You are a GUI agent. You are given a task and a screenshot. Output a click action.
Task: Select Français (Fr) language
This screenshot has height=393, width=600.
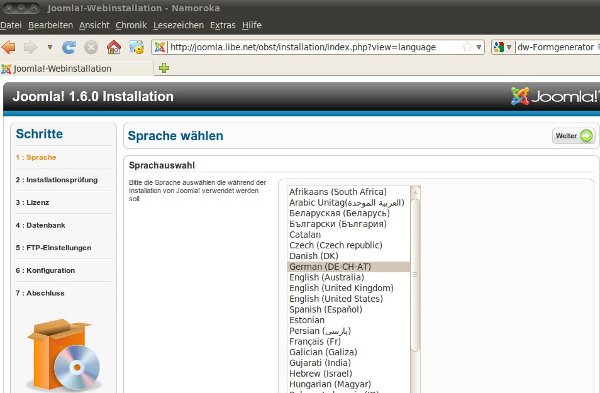[x=349, y=341]
